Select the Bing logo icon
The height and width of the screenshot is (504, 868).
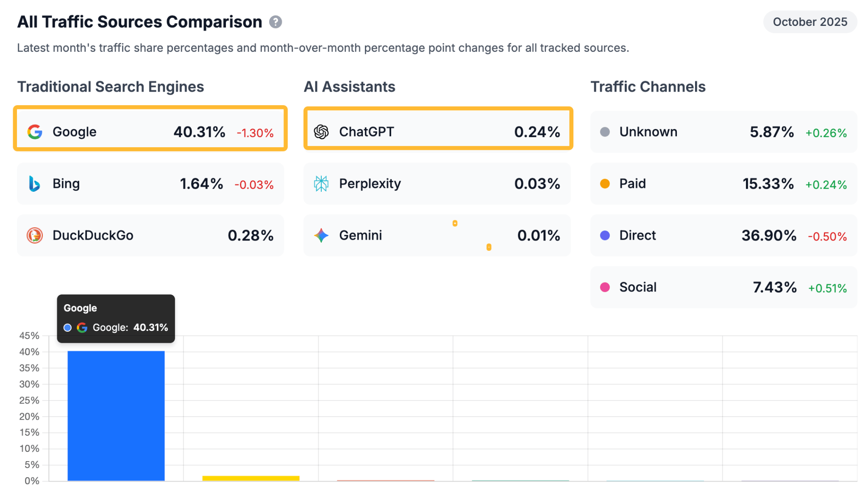[x=35, y=184]
